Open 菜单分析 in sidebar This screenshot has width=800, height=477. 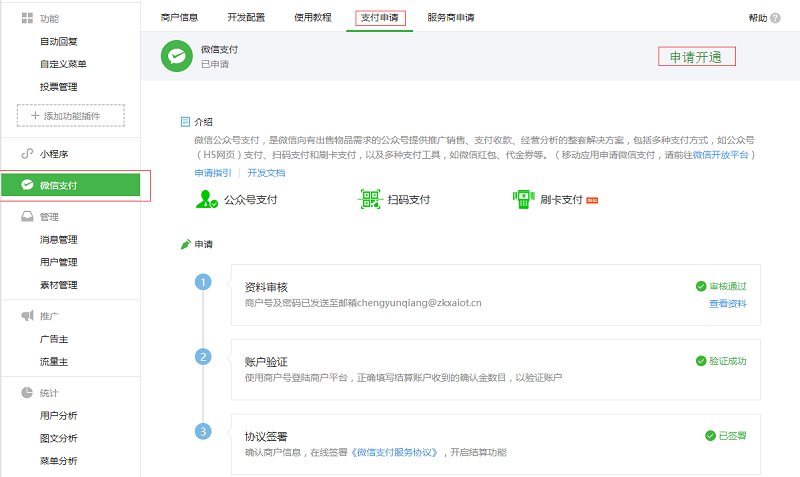click(x=59, y=461)
